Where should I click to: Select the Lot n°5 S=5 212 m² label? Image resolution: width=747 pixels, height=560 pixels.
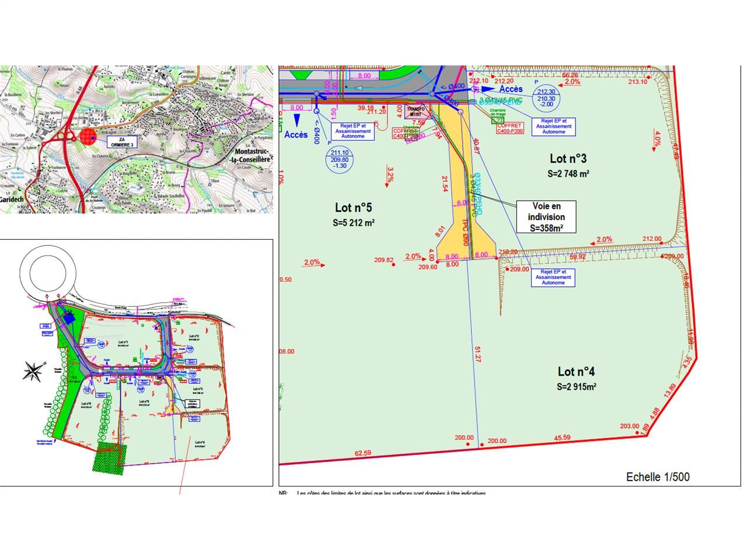click(354, 214)
